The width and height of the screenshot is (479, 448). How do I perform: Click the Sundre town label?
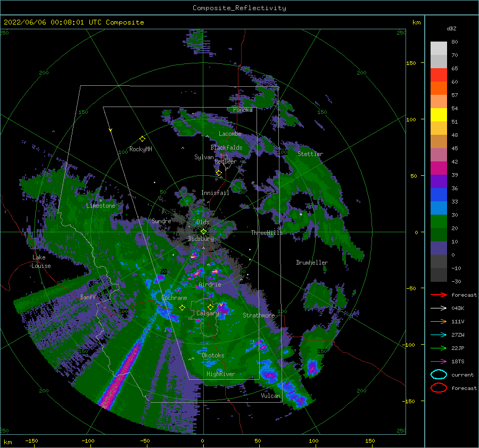point(161,221)
